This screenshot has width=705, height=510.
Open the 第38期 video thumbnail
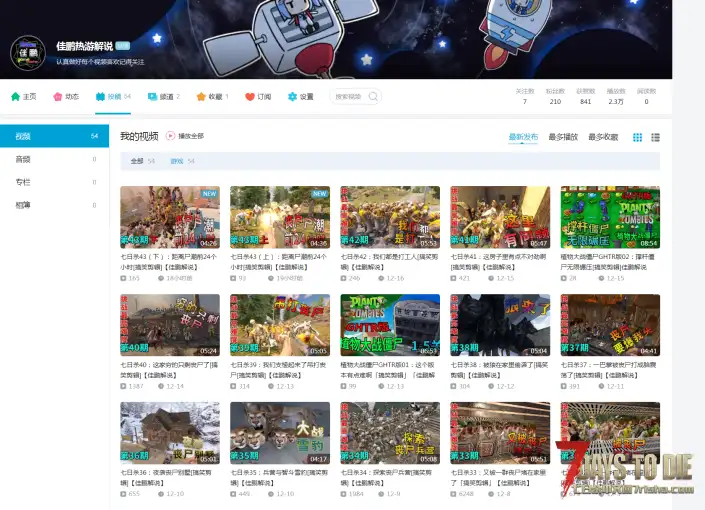pyautogui.click(x=500, y=325)
